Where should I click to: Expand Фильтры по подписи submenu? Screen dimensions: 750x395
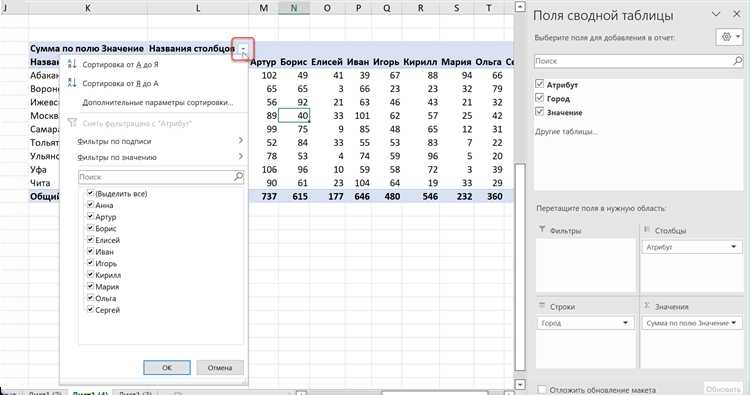[x=160, y=141]
